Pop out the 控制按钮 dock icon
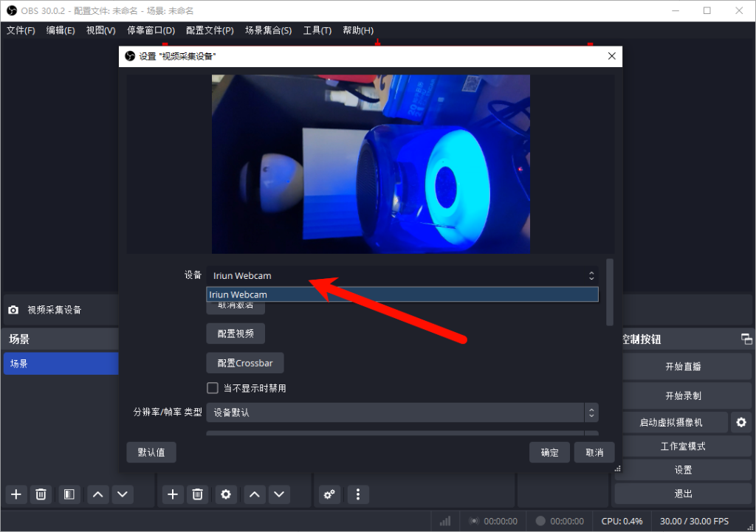The height and width of the screenshot is (532, 756). click(746, 339)
